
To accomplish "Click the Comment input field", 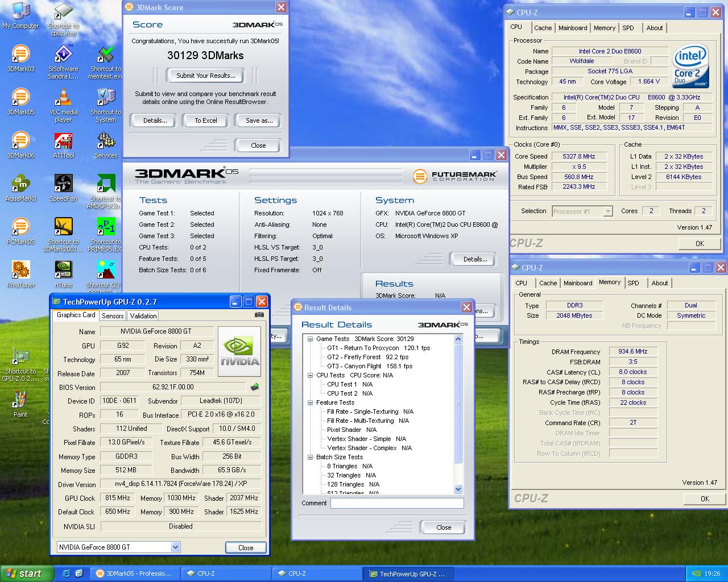I will 397,503.
